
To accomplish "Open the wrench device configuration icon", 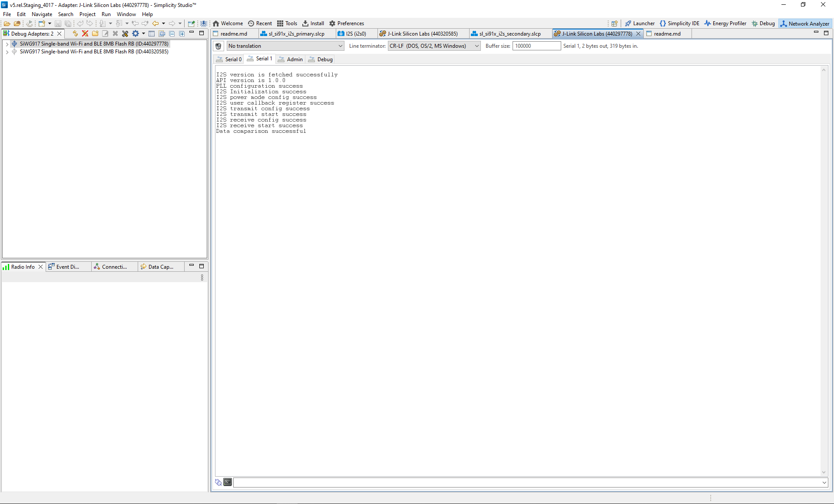I will tap(125, 33).
